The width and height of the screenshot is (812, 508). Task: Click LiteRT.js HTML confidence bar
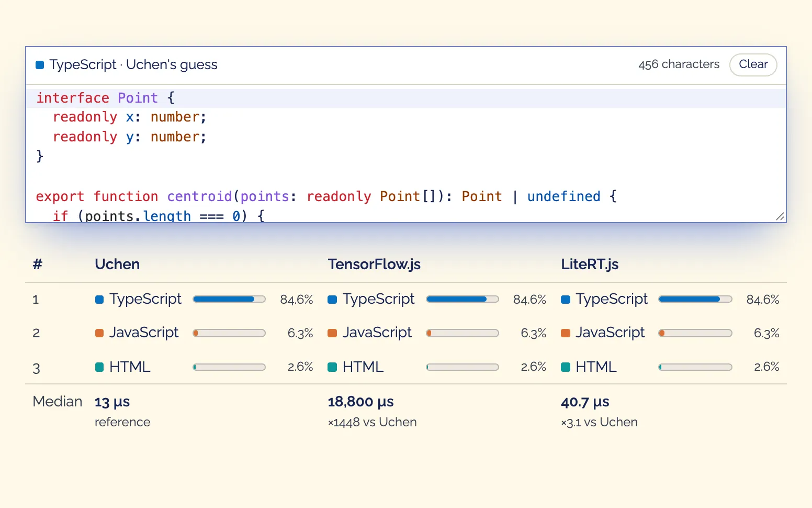[x=695, y=367]
